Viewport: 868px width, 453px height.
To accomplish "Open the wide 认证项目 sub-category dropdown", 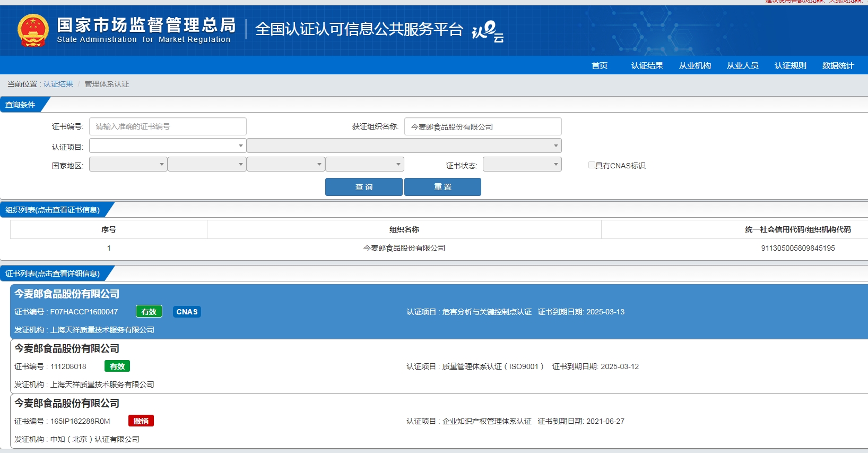I will tap(404, 146).
